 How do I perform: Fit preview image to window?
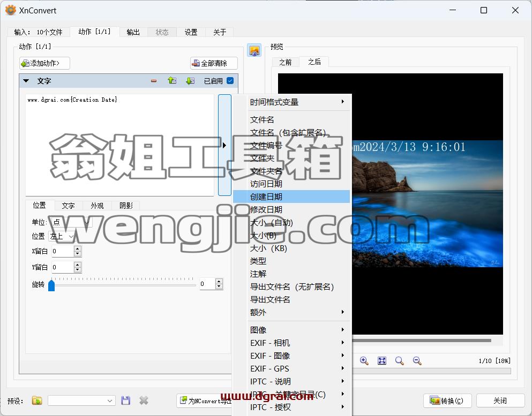click(381, 361)
